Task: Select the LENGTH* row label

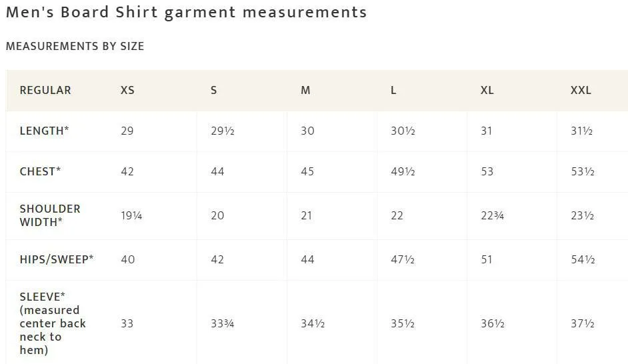Action: [44, 131]
